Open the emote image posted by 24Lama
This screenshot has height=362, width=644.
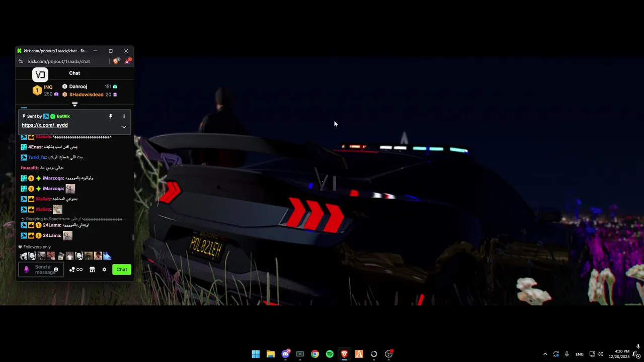(x=67, y=235)
